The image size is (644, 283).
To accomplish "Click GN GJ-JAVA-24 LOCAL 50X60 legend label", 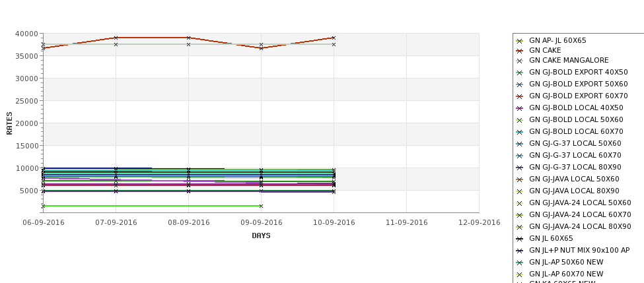I will pyautogui.click(x=580, y=203).
